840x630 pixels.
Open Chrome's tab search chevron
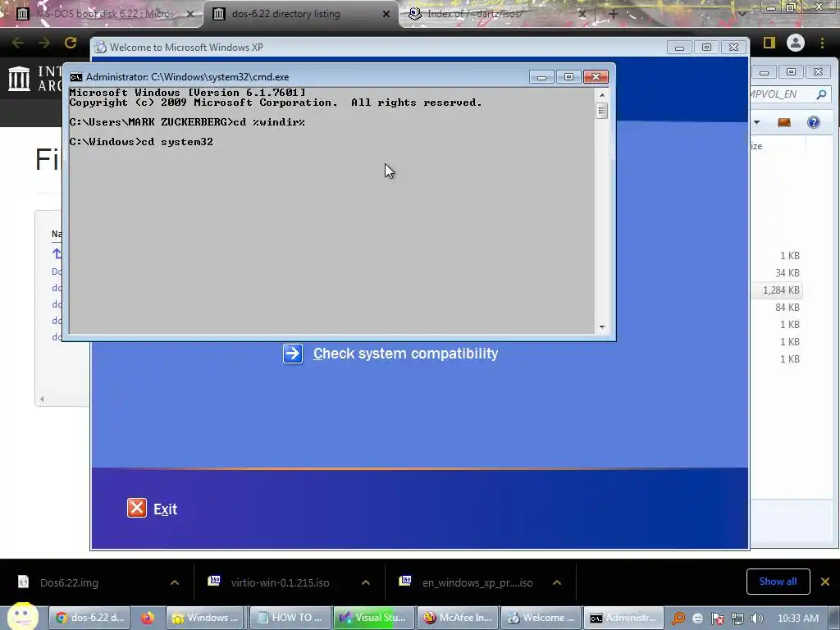742,14
